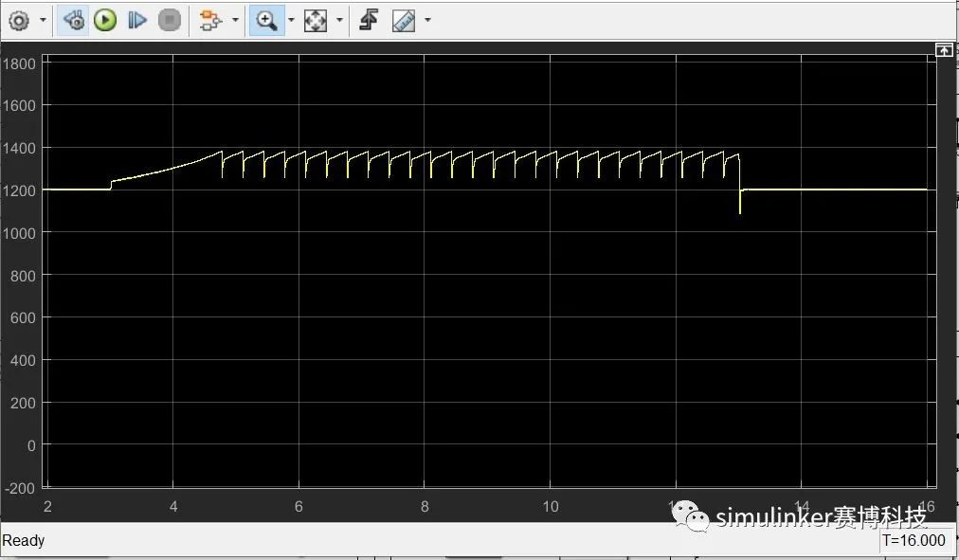Open the fit-to-view dropdown menu
The image size is (959, 560).
339,20
